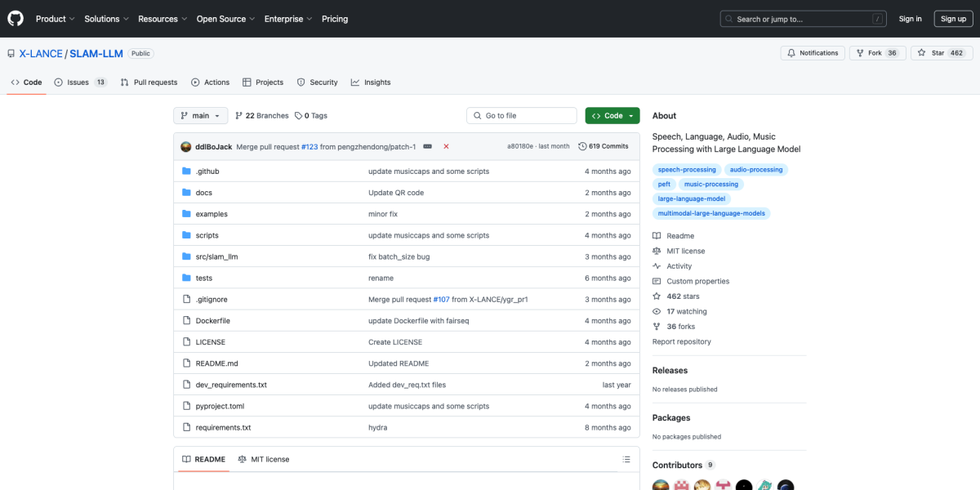Image resolution: width=980 pixels, height=490 pixels.
Task: Click the Sign up button
Action: point(953,19)
